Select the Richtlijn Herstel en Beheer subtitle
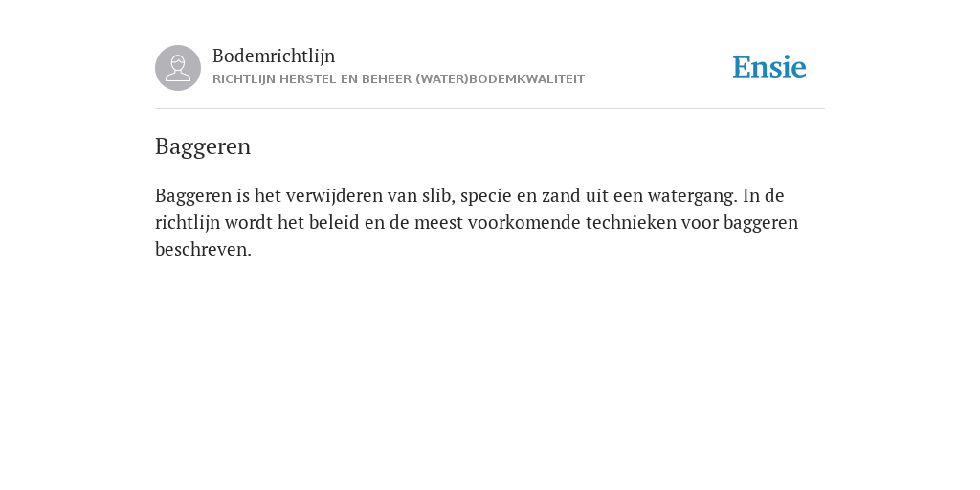Image resolution: width=980 pixels, height=490 pixels. (x=399, y=79)
